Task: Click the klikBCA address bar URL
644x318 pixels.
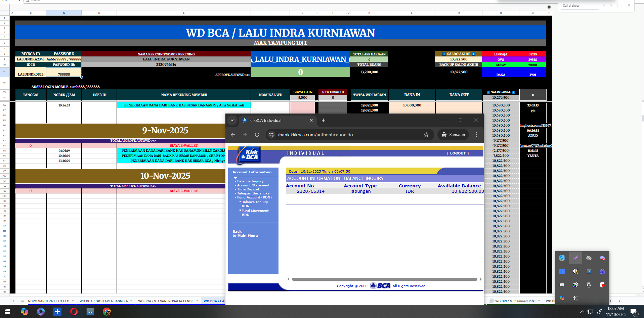Action: [315, 135]
